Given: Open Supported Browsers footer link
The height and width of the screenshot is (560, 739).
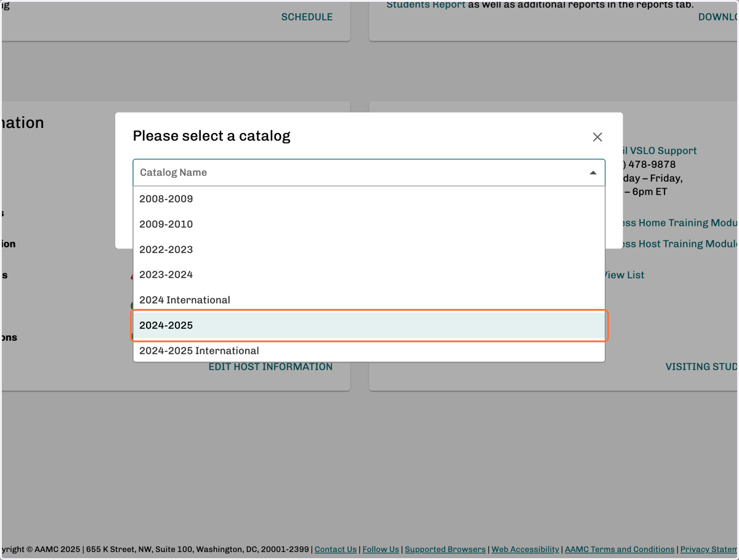Looking at the screenshot, I should click(445, 550).
